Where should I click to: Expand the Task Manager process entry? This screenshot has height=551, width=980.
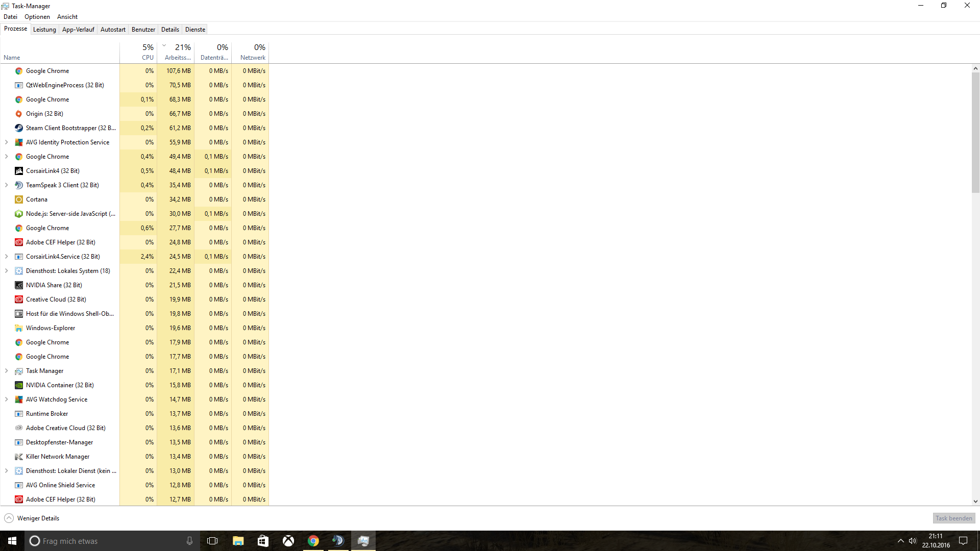7,371
